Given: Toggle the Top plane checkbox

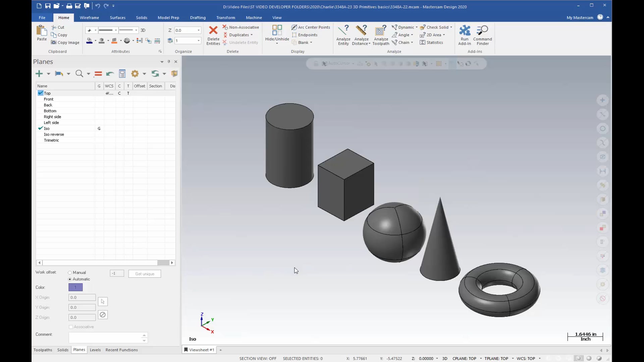Looking at the screenshot, I should pyautogui.click(x=40, y=93).
